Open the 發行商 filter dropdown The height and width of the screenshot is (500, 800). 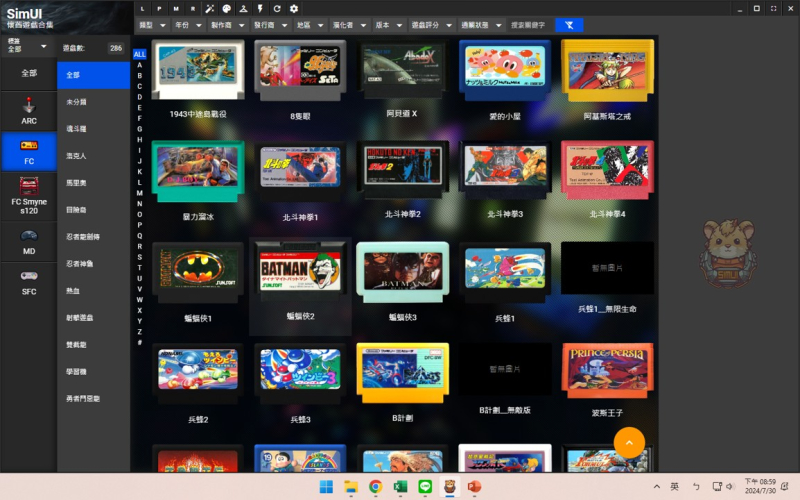270,25
